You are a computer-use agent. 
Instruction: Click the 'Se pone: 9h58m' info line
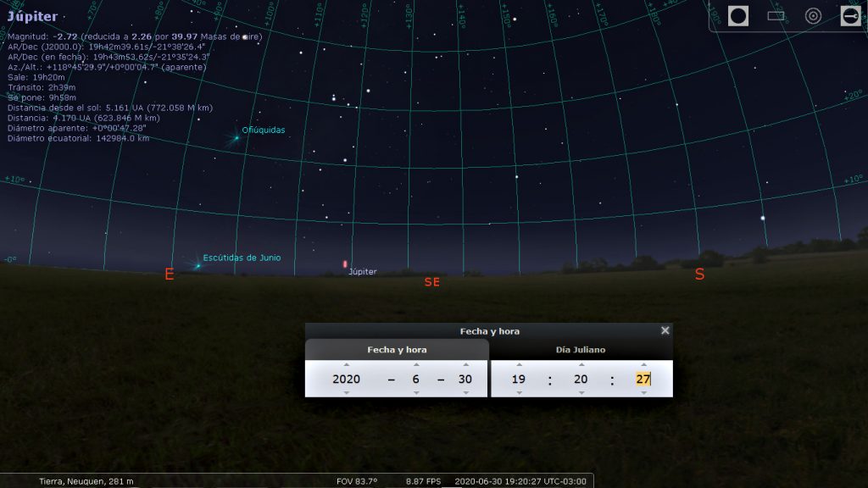(x=42, y=97)
